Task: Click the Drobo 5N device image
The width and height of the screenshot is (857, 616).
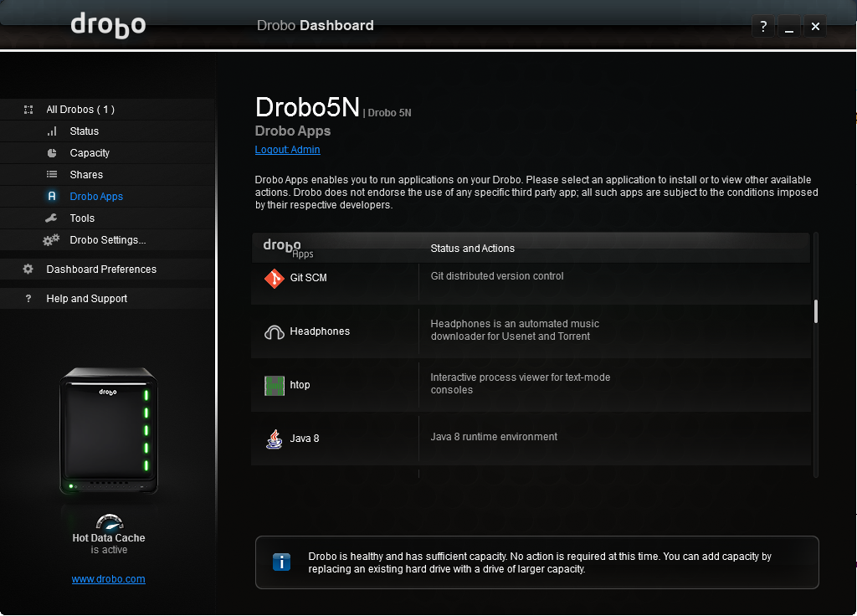Action: coord(109,430)
